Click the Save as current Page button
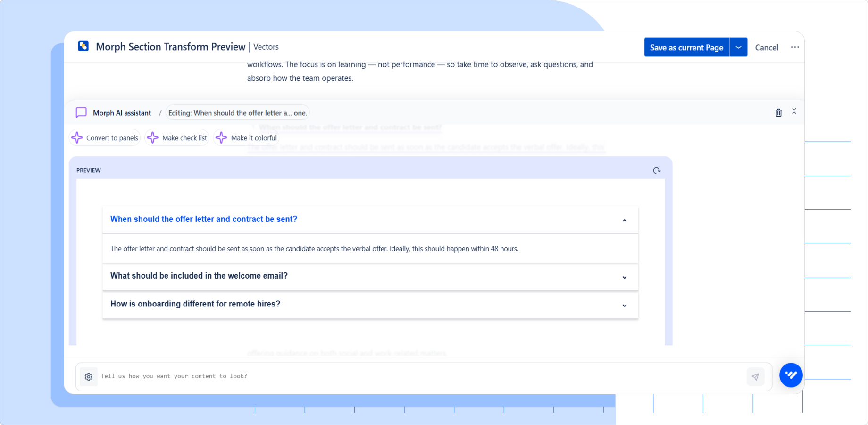 (x=686, y=47)
